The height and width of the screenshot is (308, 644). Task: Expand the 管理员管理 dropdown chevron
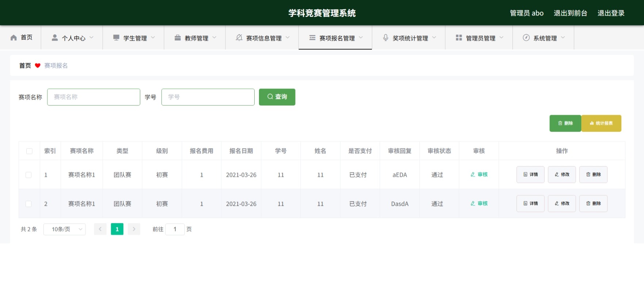point(501,38)
